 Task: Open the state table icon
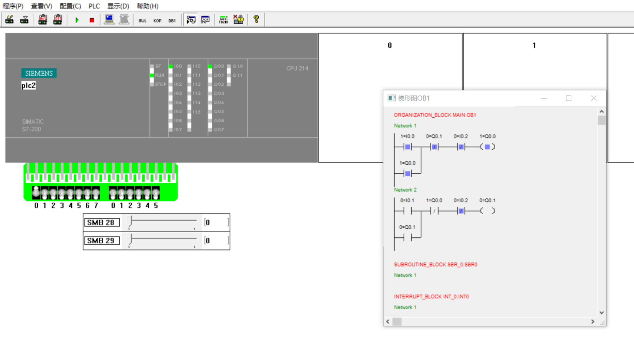click(205, 19)
